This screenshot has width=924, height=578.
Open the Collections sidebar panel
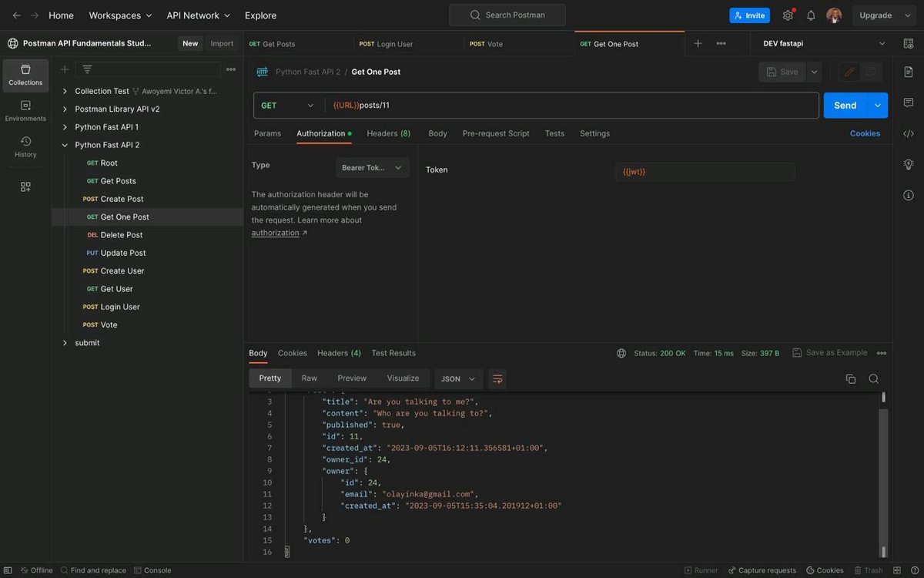click(25, 76)
